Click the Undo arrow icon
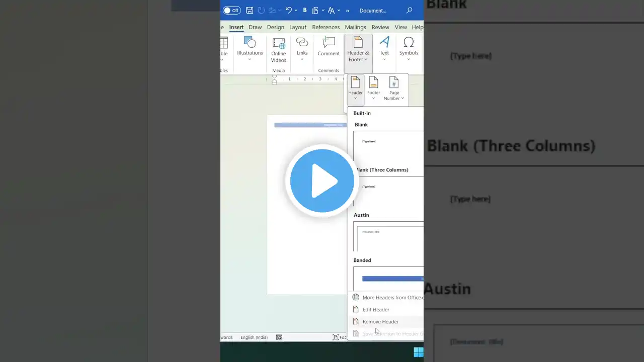 pyautogui.click(x=288, y=11)
